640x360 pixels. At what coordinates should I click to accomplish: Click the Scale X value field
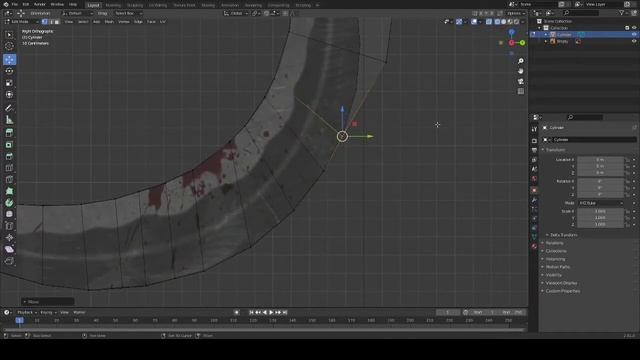pos(600,211)
